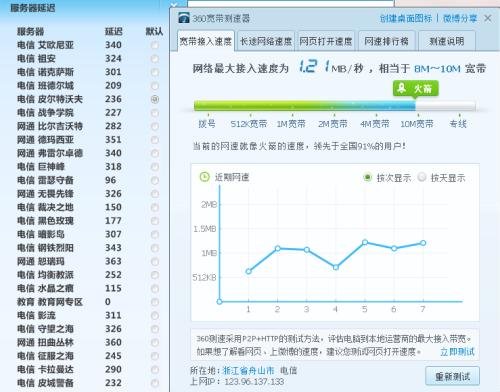Click the 浙江省舟山市 location link

coord(249,370)
